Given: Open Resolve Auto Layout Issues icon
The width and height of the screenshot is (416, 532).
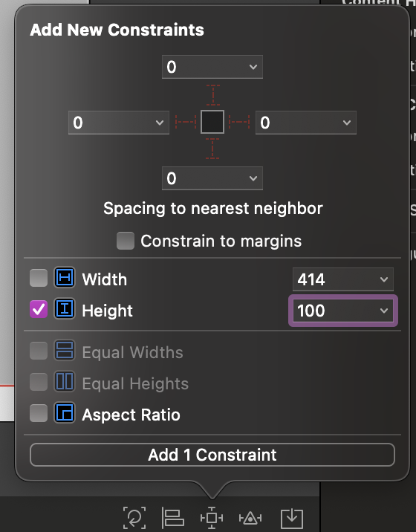Looking at the screenshot, I should coord(250,518).
